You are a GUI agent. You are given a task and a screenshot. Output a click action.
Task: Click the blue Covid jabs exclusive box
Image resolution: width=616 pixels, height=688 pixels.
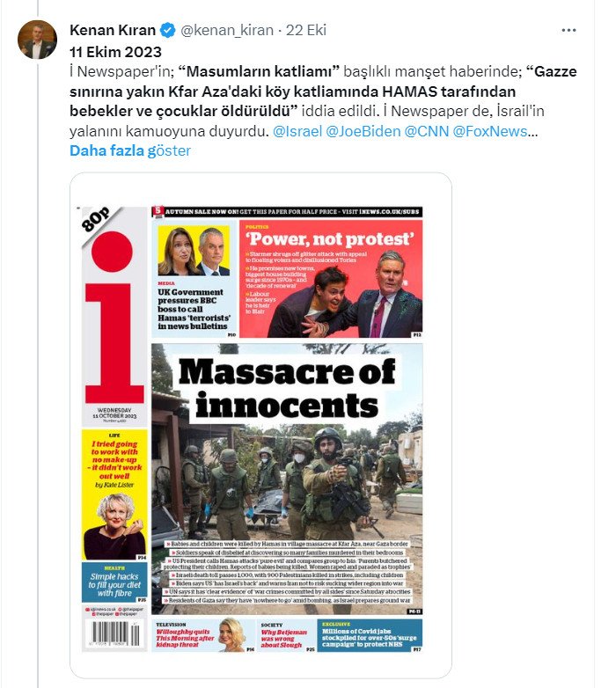point(370,635)
